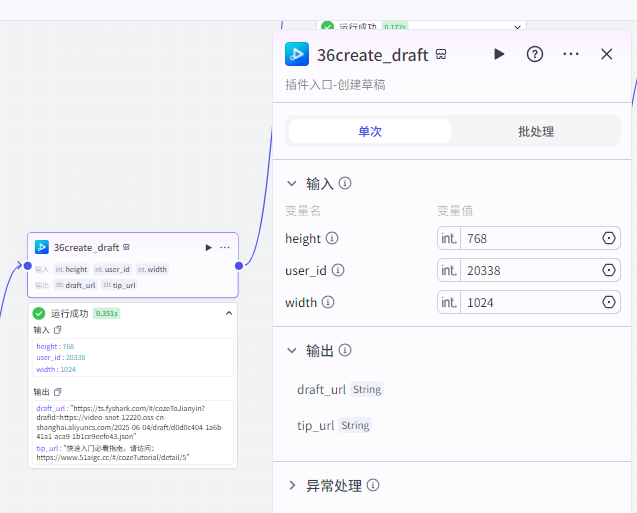Screen dimensions: 637x513
Task: Edit the user_id value field 20338
Action: point(530,270)
